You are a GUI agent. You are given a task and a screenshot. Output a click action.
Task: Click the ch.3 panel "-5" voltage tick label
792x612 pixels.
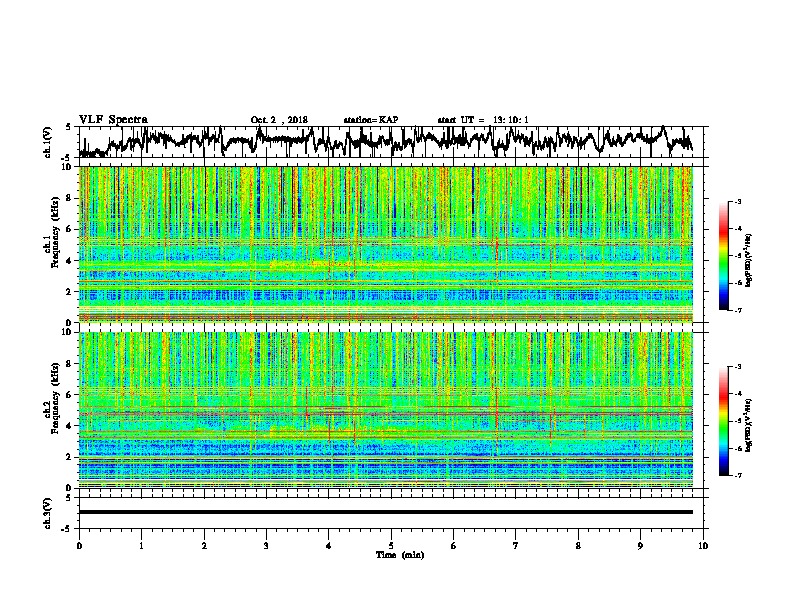click(67, 529)
